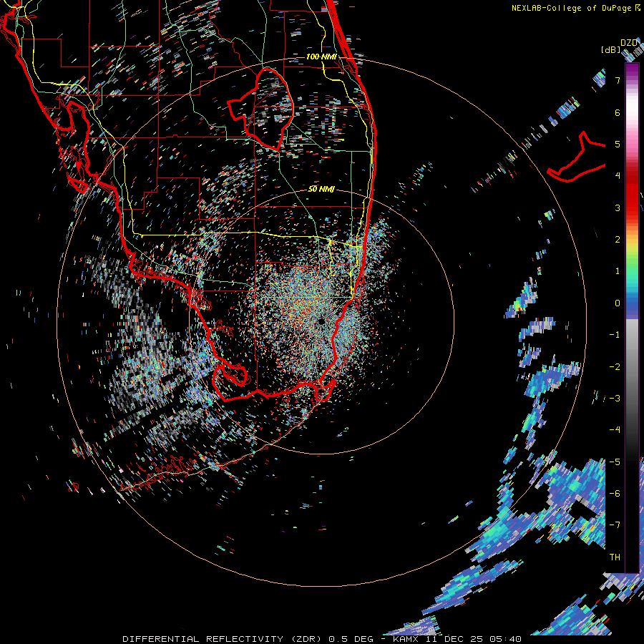Viewport: 644px width, 644px height.
Task: Click the Lake Okeechobee red outline
Action: click(260, 109)
